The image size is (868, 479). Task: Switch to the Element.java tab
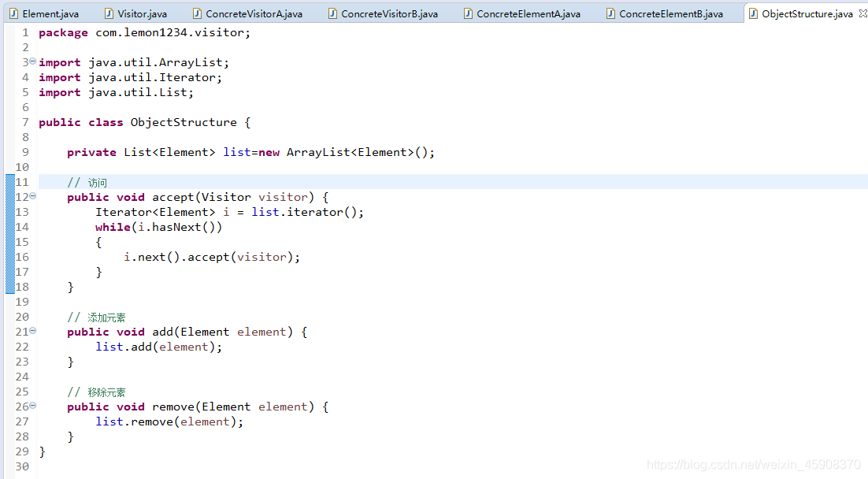(x=50, y=13)
